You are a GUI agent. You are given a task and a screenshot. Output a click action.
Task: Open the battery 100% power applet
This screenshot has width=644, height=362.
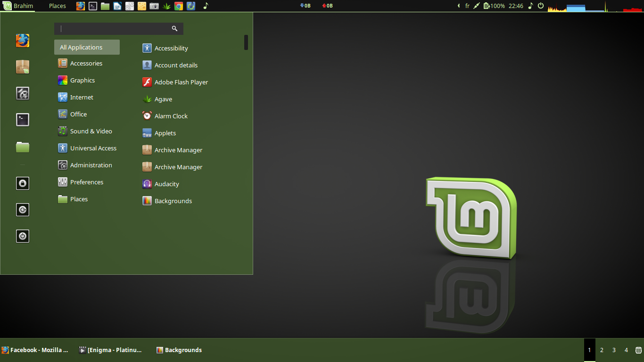click(494, 6)
